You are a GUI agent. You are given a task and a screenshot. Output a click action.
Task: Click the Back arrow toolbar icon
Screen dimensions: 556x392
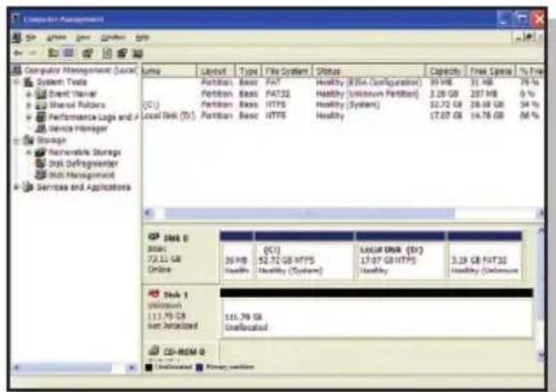click(18, 53)
